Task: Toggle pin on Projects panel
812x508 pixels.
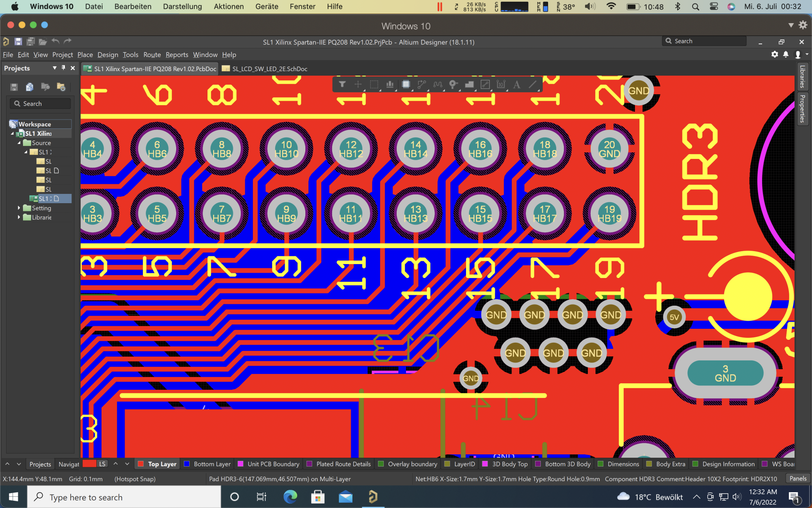Action: coord(63,68)
